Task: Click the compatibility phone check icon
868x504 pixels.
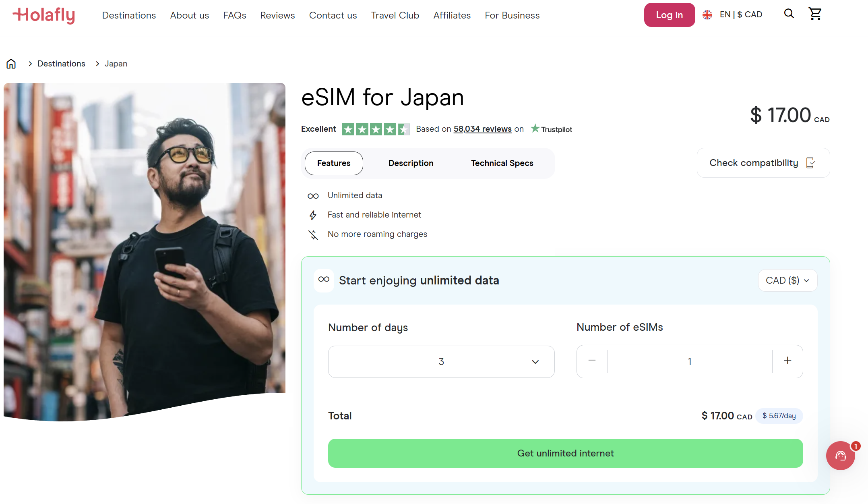Action: coord(811,163)
